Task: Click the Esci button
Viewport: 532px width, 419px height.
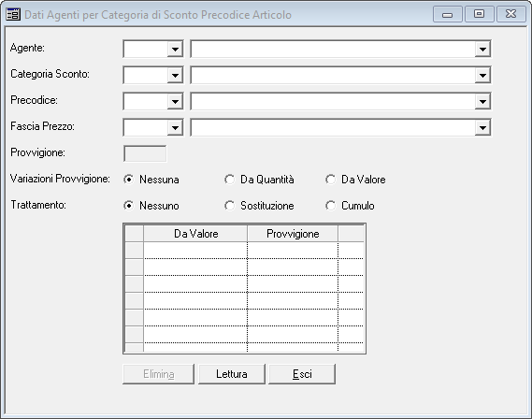Action: point(302,374)
